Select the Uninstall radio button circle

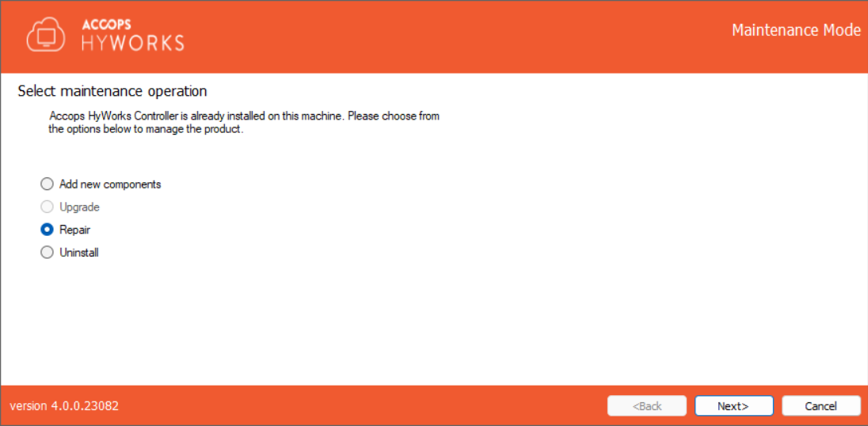click(47, 253)
